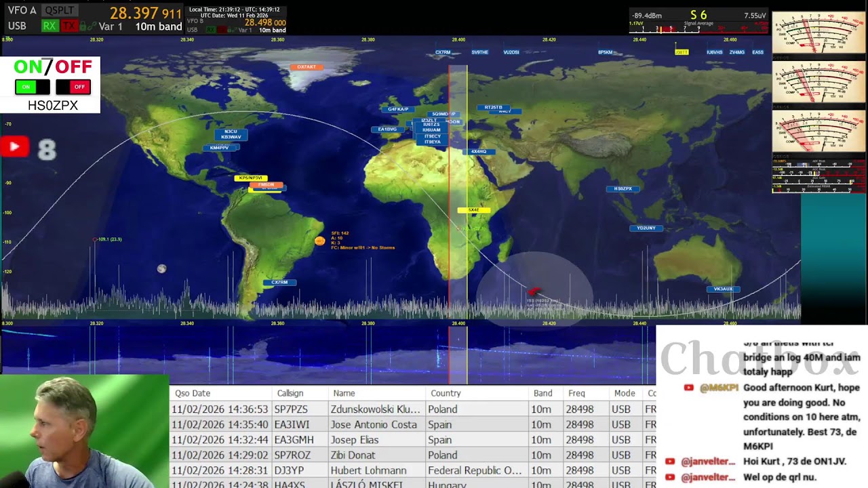This screenshot has width=868, height=488.
Task: Click the green ON switch button
Action: (x=32, y=87)
